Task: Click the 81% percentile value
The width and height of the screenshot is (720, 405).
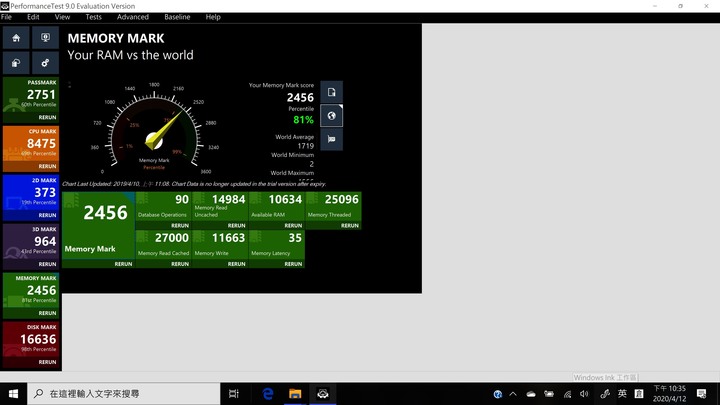Action: coord(304,120)
